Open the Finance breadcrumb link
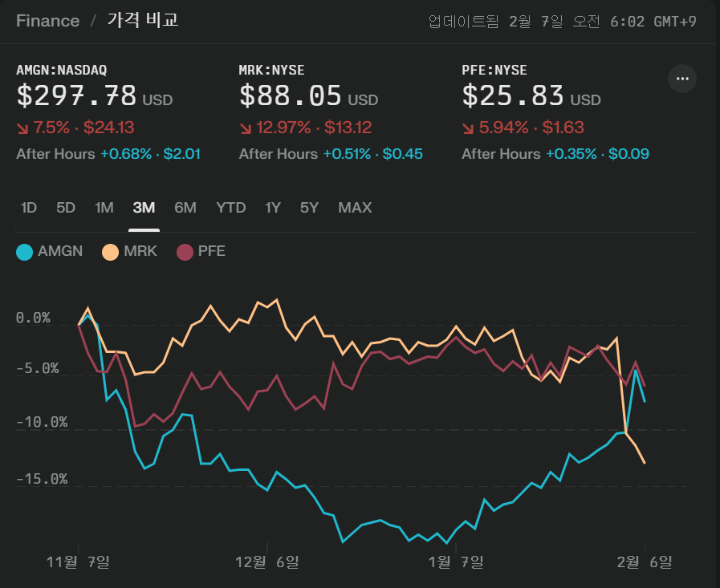This screenshot has width=720, height=588. click(47, 21)
